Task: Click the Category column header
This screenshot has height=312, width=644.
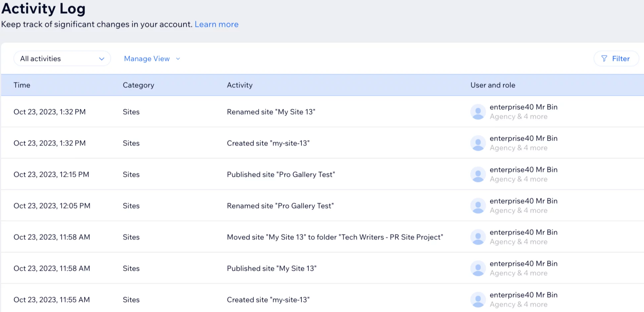Action: coord(138,85)
